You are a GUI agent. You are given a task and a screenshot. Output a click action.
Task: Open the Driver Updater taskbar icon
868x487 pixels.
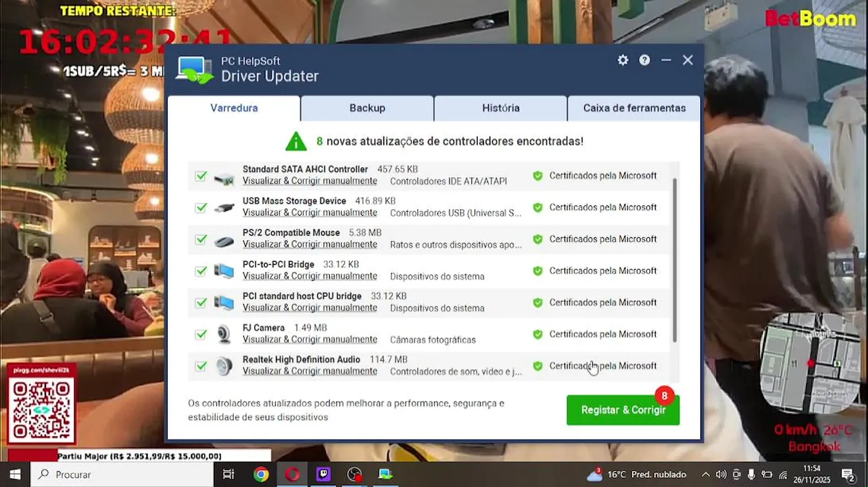pos(385,474)
